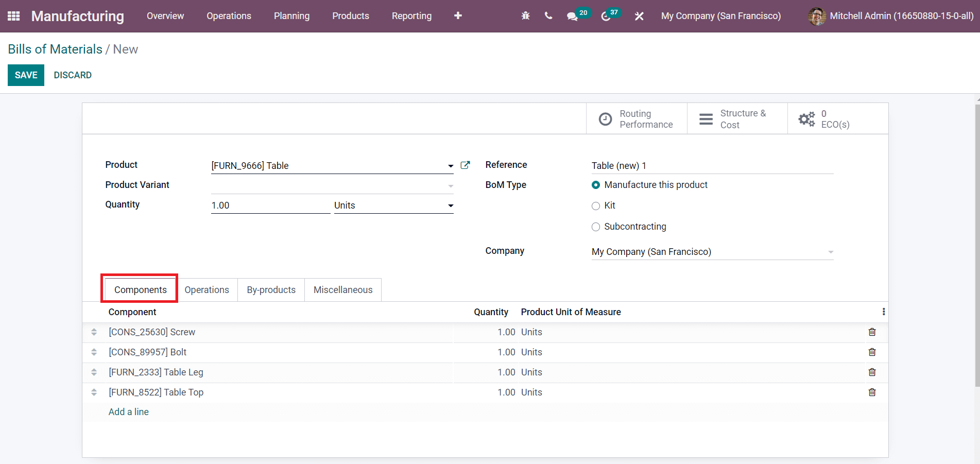This screenshot has width=980, height=464.
Task: Delete the Bolt component row
Action: [x=872, y=352]
